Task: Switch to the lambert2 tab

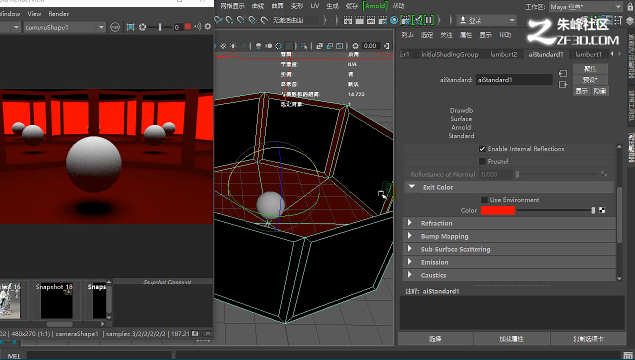Action: (x=503, y=54)
